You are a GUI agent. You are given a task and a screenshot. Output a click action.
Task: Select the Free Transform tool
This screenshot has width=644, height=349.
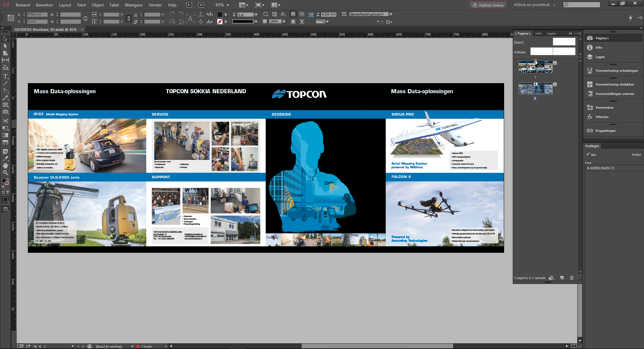click(x=5, y=128)
